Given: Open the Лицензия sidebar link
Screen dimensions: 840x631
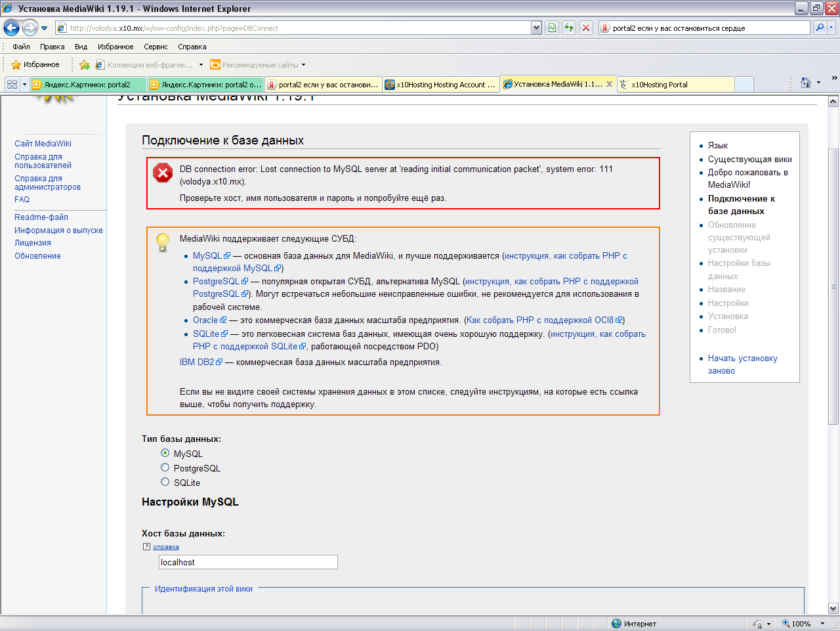Looking at the screenshot, I should 33,243.
